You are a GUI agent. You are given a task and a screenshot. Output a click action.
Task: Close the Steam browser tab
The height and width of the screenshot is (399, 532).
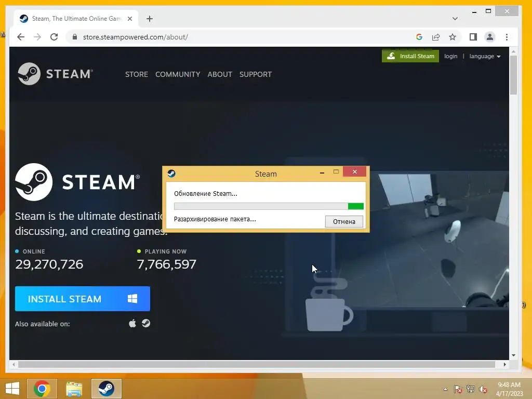coord(129,19)
